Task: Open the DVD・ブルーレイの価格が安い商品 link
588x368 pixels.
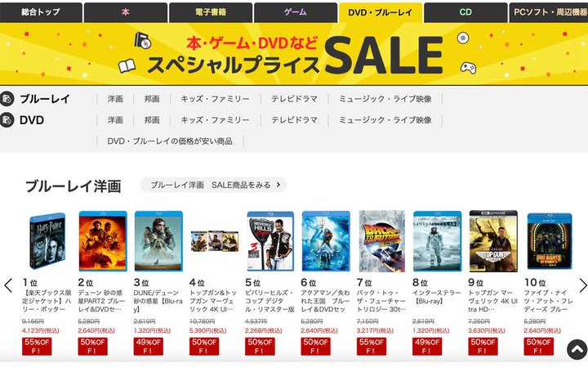Action: coord(170,141)
